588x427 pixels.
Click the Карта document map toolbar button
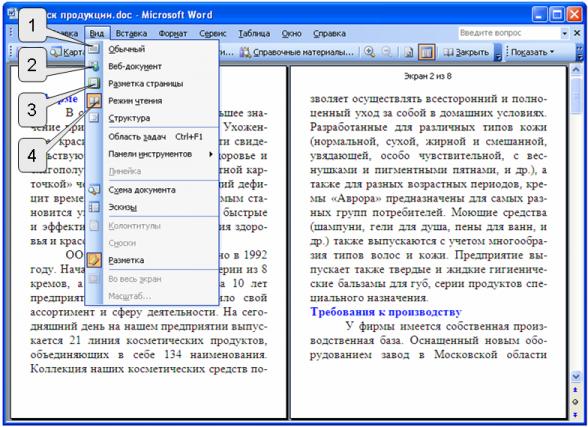(67, 52)
